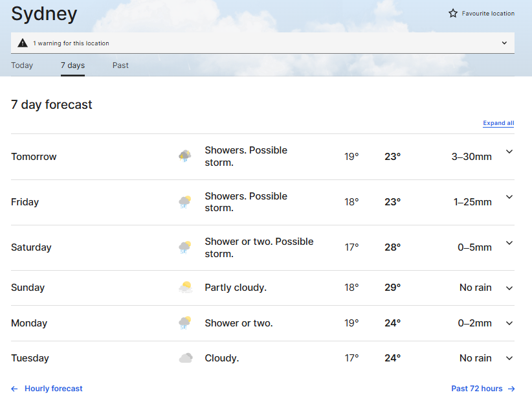Open the Past tab
The height and width of the screenshot is (399, 532).
[120, 65]
